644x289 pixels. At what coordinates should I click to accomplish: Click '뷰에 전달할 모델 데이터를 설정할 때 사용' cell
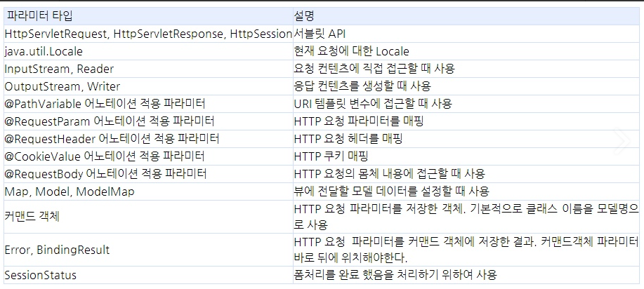(466, 191)
